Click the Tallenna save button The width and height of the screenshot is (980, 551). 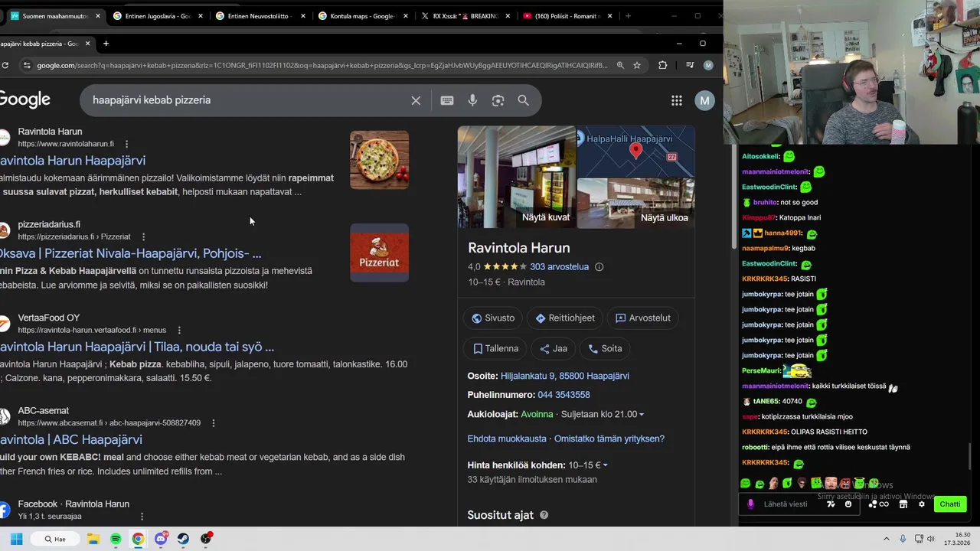tap(495, 349)
